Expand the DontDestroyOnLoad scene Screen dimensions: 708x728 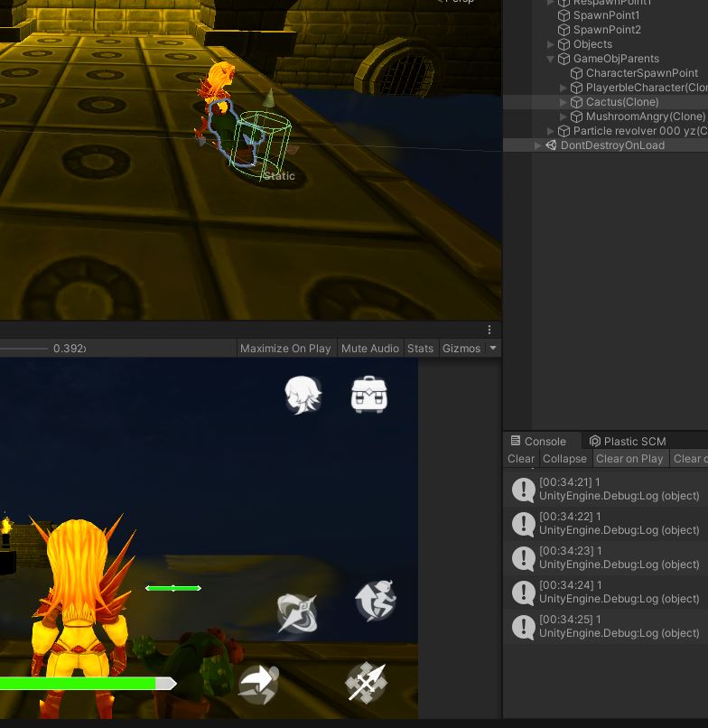537,145
